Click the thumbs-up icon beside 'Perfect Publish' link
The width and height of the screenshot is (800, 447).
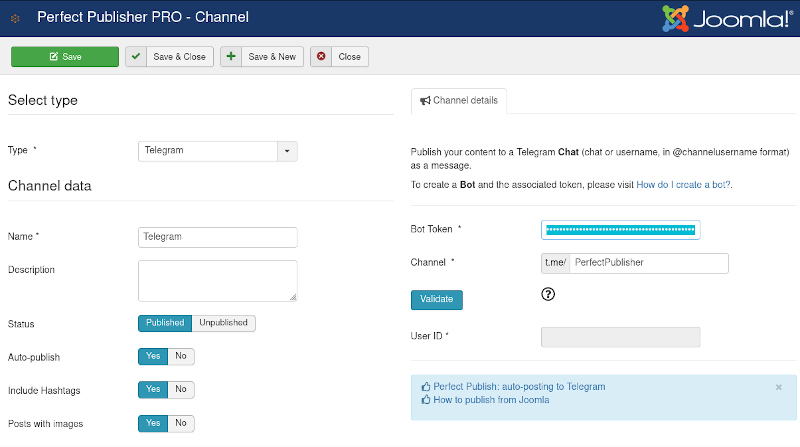tap(426, 387)
